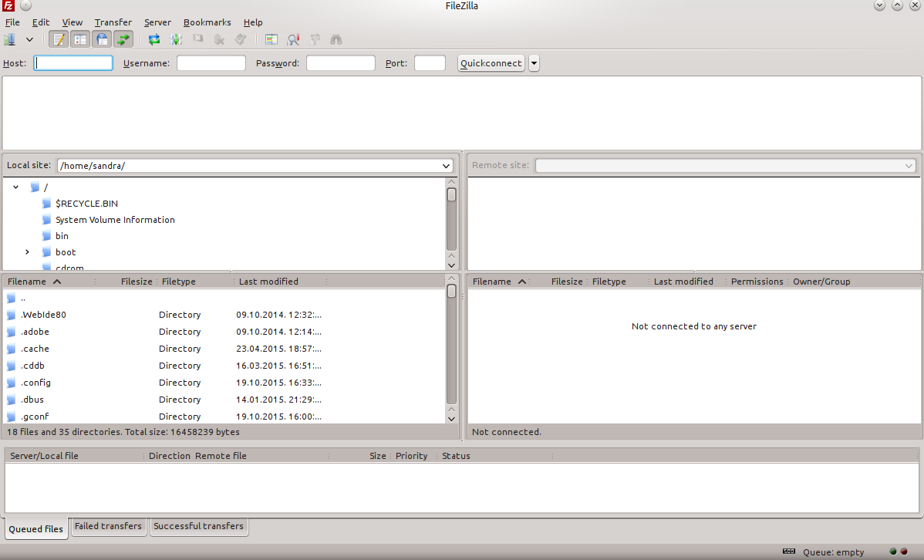This screenshot has height=560, width=924.
Task: Switch to the Successful transfers tab
Action: pos(198,526)
